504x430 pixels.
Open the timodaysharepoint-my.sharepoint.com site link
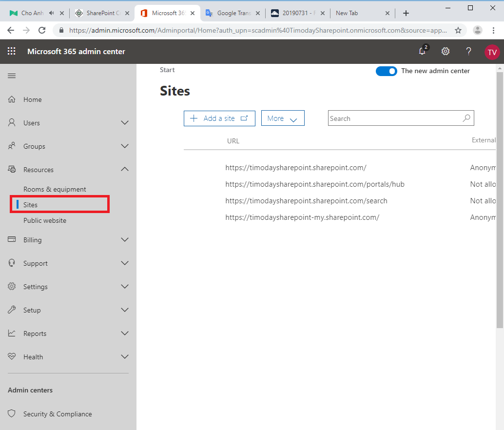(303, 217)
